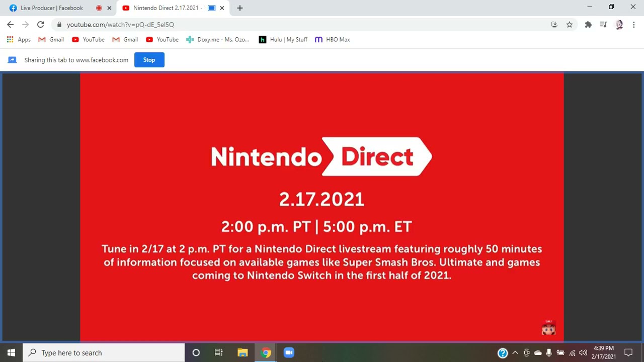The height and width of the screenshot is (362, 644).
Task: Open Chrome three-dot menu
Action: pos(634,24)
